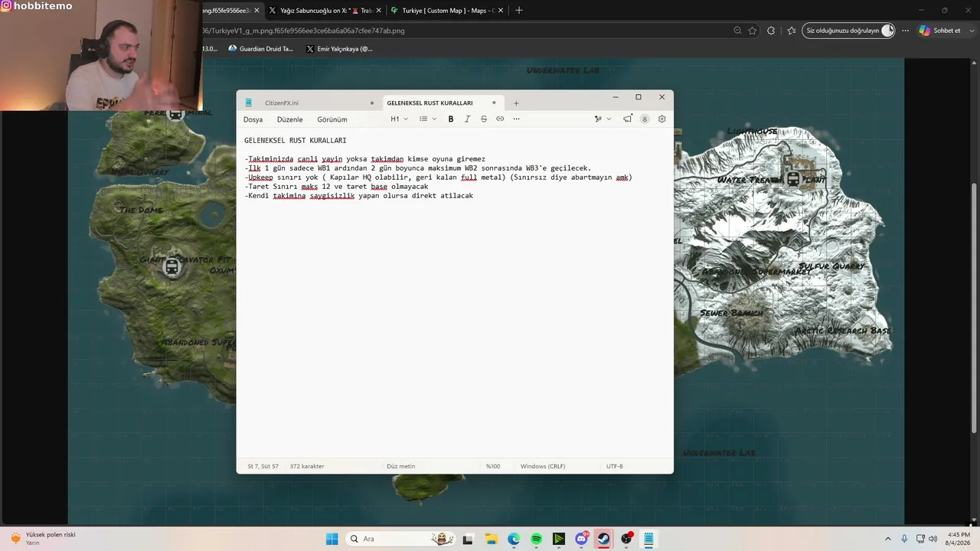The width and height of the screenshot is (980, 551).
Task: Open Task View in the taskbar
Action: tap(468, 539)
